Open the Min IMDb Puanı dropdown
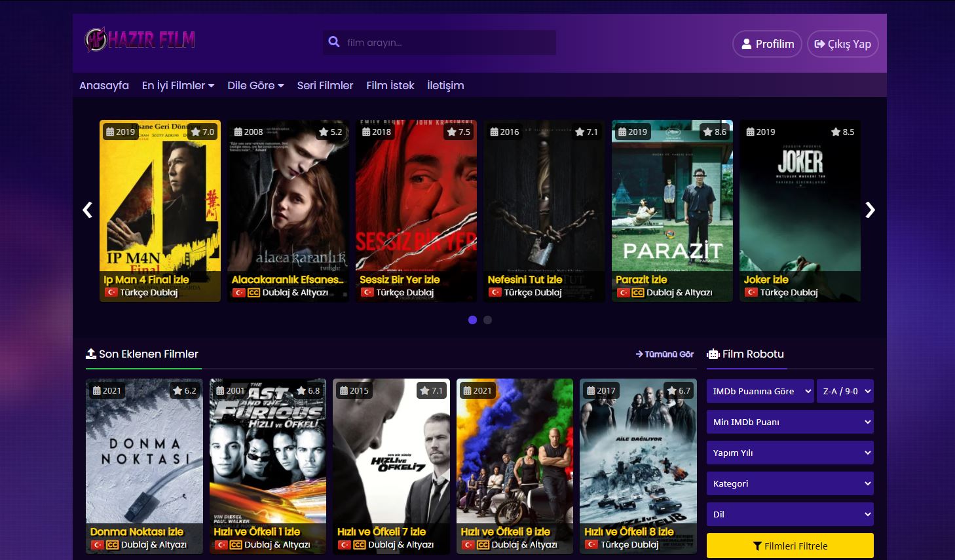Viewport: 955px width, 560px height. coord(790,422)
